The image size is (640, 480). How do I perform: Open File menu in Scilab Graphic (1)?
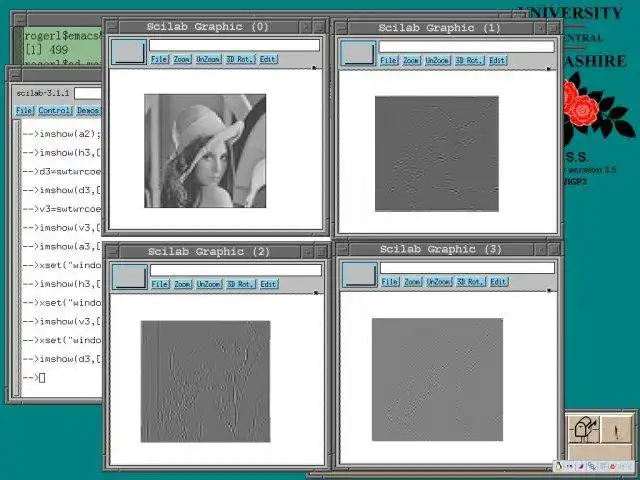(389, 61)
